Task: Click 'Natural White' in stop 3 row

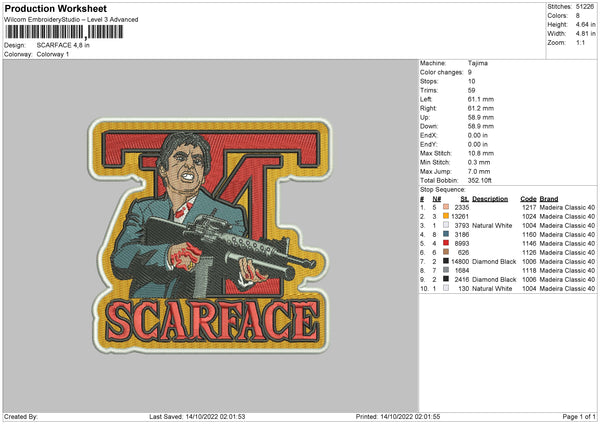Action: (x=492, y=226)
